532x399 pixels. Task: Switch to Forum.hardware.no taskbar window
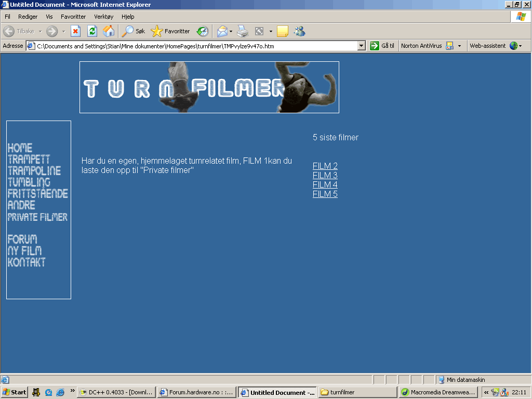coord(196,392)
